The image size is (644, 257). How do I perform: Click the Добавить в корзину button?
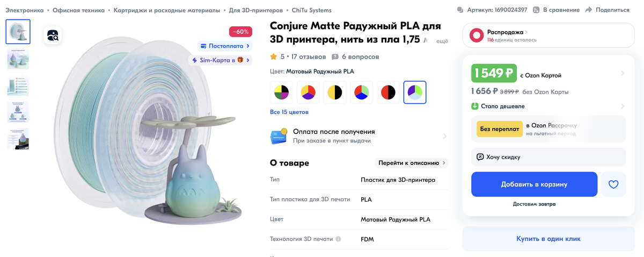click(534, 184)
